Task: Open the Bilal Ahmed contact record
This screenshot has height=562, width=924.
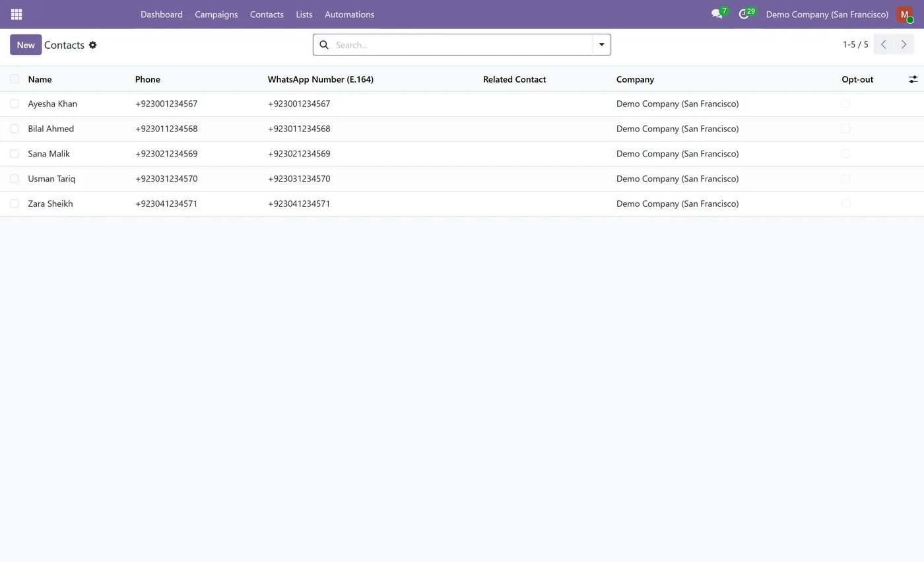Action: click(x=51, y=129)
